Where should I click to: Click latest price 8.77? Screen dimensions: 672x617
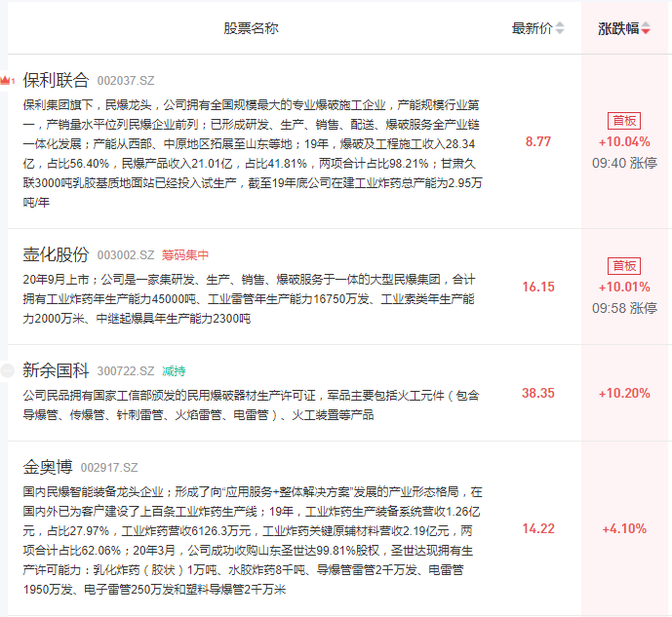click(x=538, y=141)
